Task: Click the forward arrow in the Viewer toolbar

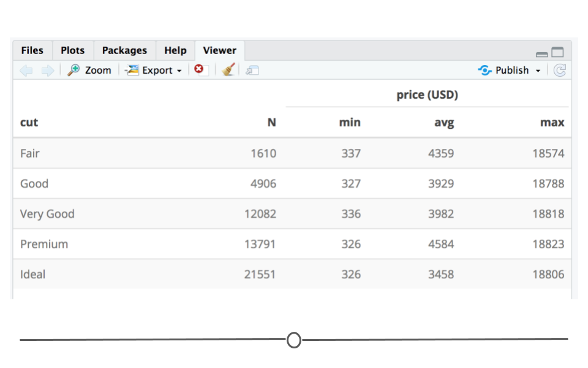Action: (48, 70)
